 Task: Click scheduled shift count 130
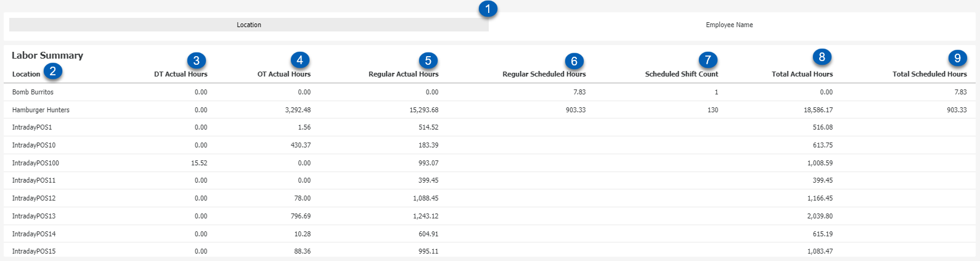click(713, 110)
